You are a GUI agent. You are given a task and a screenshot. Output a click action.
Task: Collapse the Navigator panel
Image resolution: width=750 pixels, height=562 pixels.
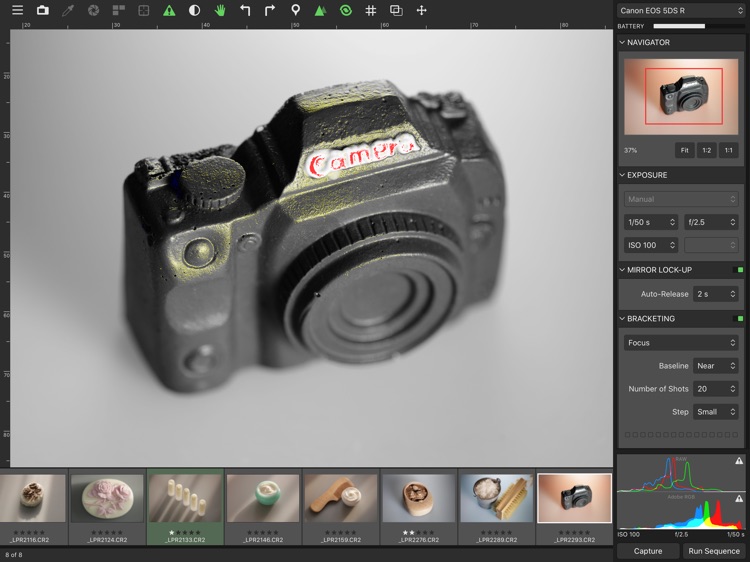click(x=622, y=42)
